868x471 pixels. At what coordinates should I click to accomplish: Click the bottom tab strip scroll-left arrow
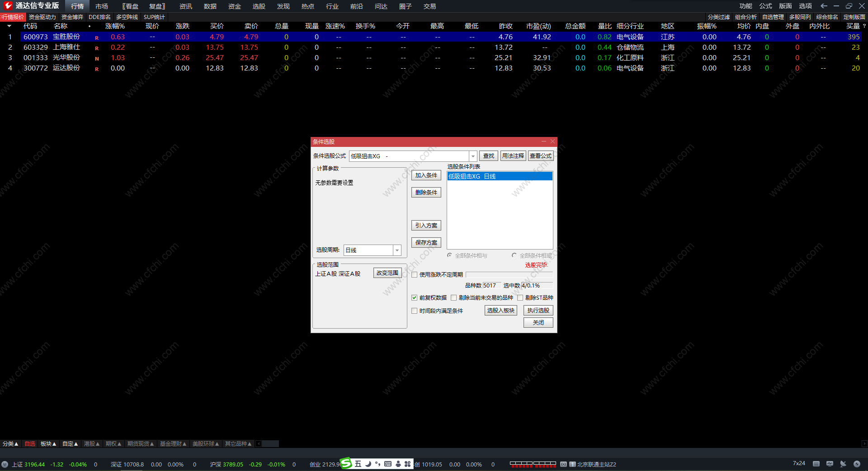click(259, 444)
